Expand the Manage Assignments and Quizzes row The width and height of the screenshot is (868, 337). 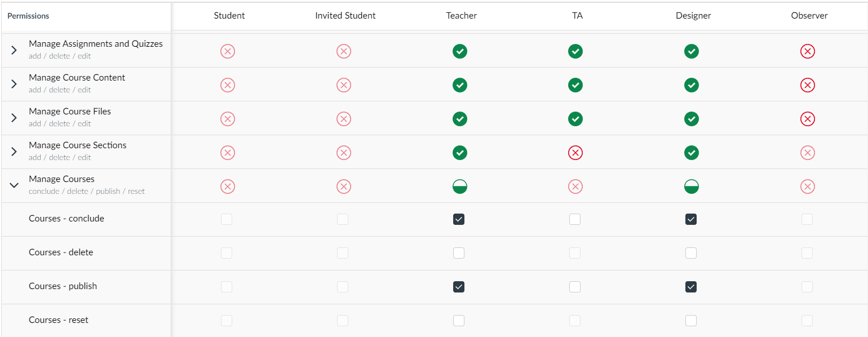15,50
